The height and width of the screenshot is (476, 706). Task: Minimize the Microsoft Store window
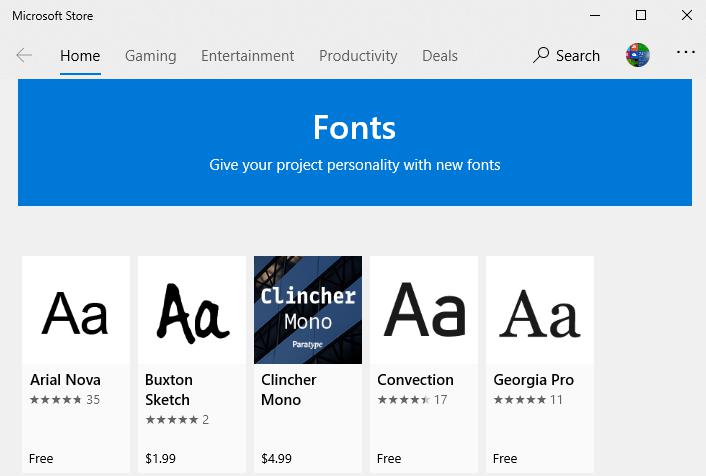[595, 15]
